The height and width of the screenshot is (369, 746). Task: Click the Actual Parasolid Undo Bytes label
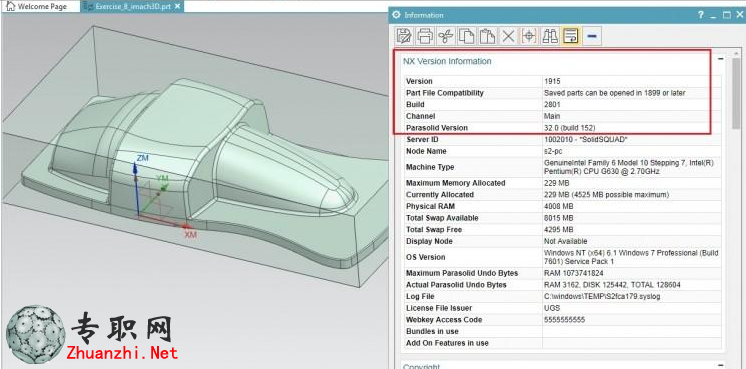[456, 285]
